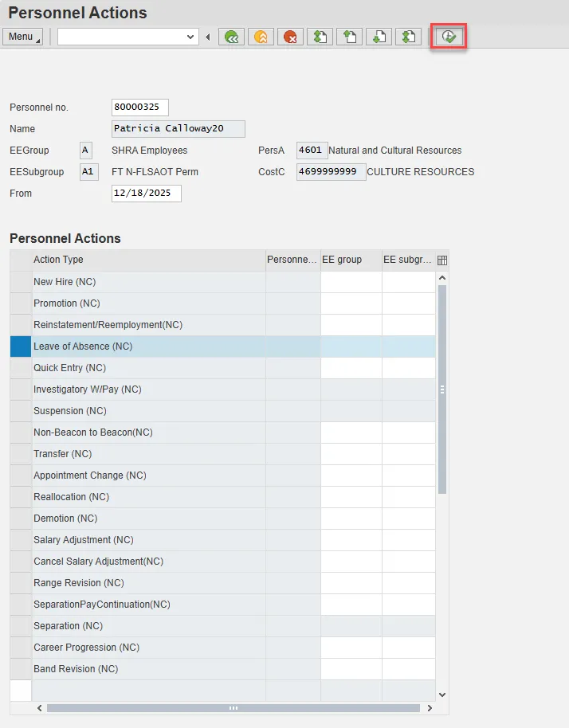Click the EEGroup field A

[x=86, y=151]
